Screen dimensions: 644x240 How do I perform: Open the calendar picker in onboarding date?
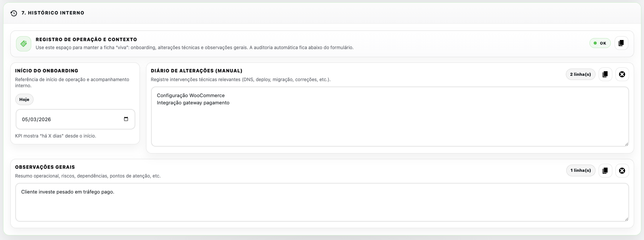pyautogui.click(x=126, y=119)
